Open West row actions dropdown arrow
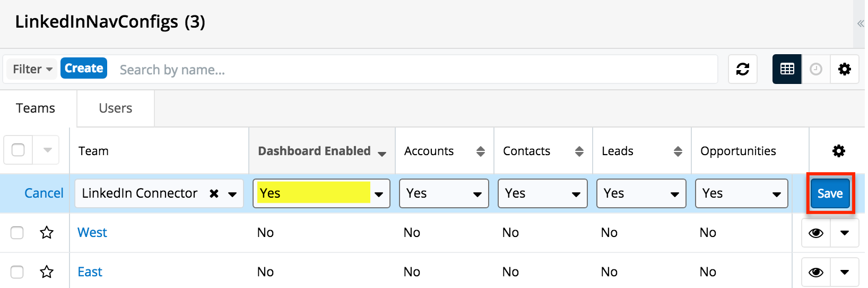Image resolution: width=868 pixels, height=288 pixels. point(845,233)
